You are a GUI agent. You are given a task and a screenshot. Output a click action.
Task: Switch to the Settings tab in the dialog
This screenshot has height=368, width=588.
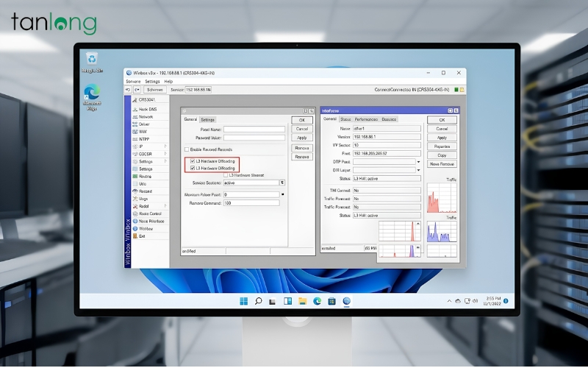click(208, 119)
